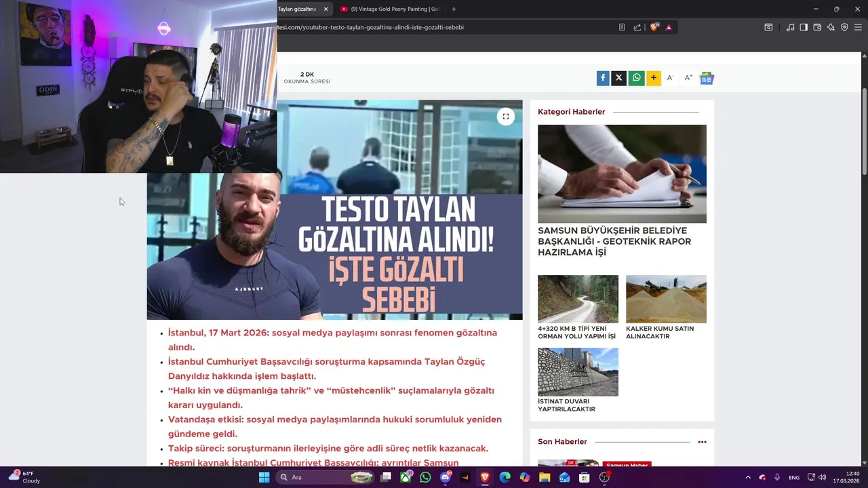
Task: Click the Testo Taylan gözaltına alındı main image
Action: pos(335,210)
